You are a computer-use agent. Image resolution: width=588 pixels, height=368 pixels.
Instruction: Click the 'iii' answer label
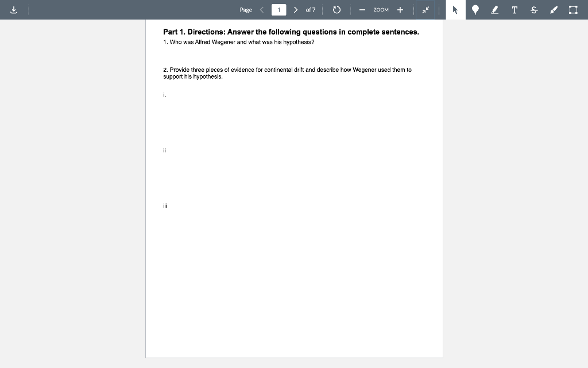(165, 206)
